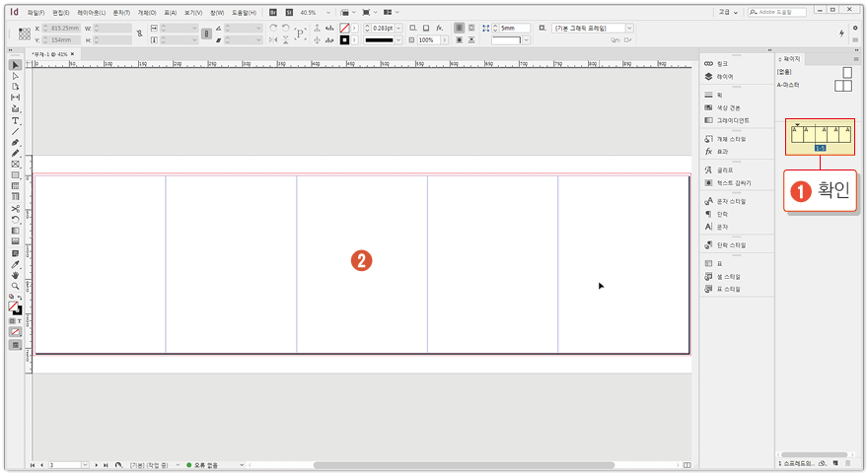Click the fill color swatch in control bar
This screenshot has height=474, width=868.
pyautogui.click(x=344, y=28)
